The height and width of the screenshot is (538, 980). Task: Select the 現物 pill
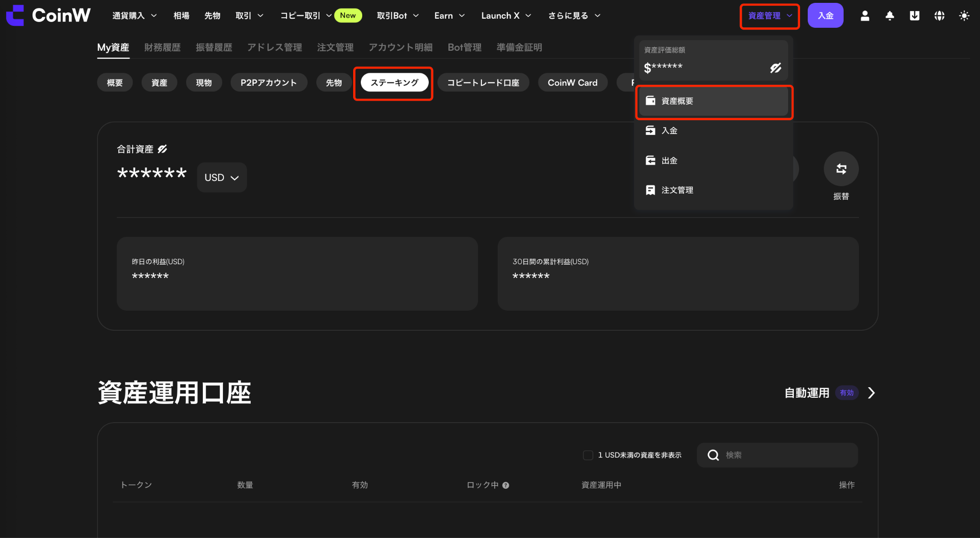(x=204, y=82)
